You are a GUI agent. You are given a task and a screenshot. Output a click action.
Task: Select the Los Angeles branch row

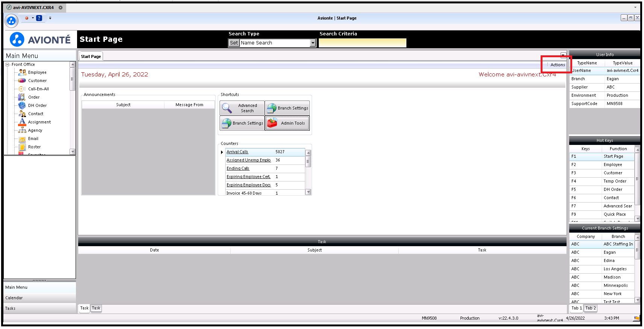(602, 269)
